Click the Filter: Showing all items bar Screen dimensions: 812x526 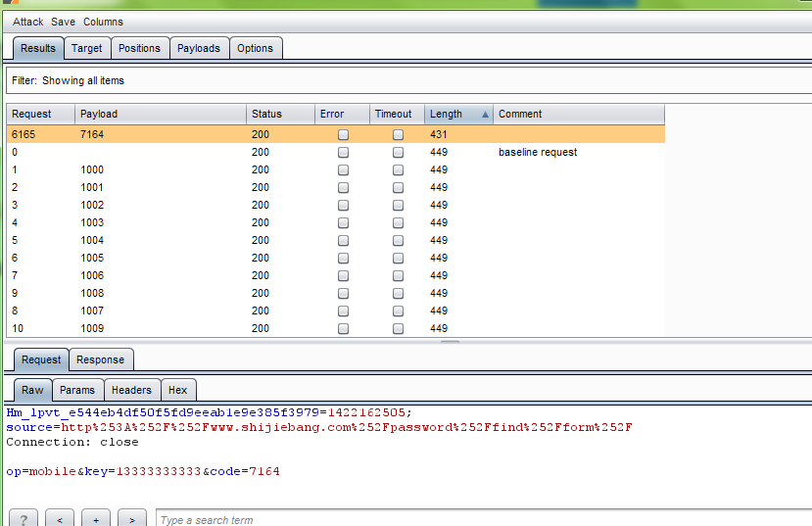pyautogui.click(x=409, y=80)
